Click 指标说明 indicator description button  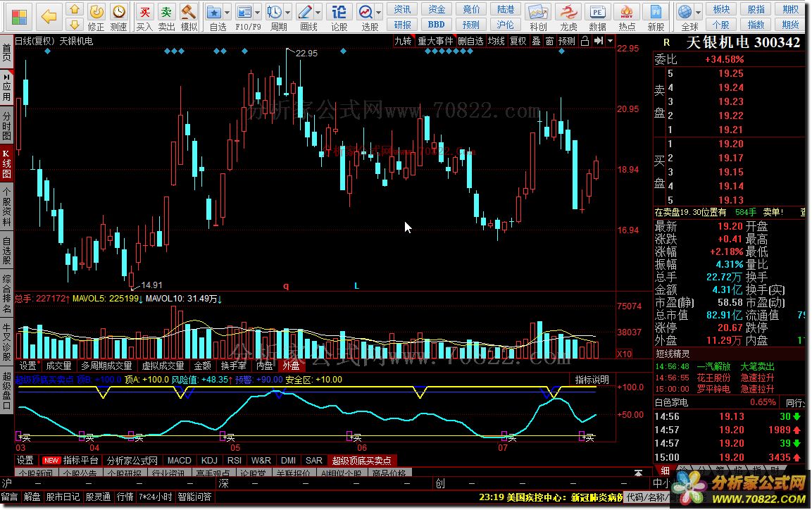592,380
